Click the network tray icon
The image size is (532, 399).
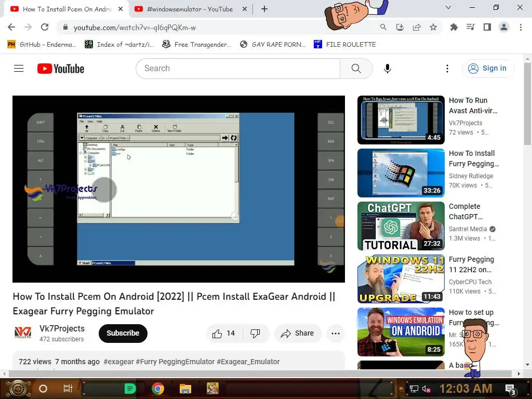coord(414,389)
